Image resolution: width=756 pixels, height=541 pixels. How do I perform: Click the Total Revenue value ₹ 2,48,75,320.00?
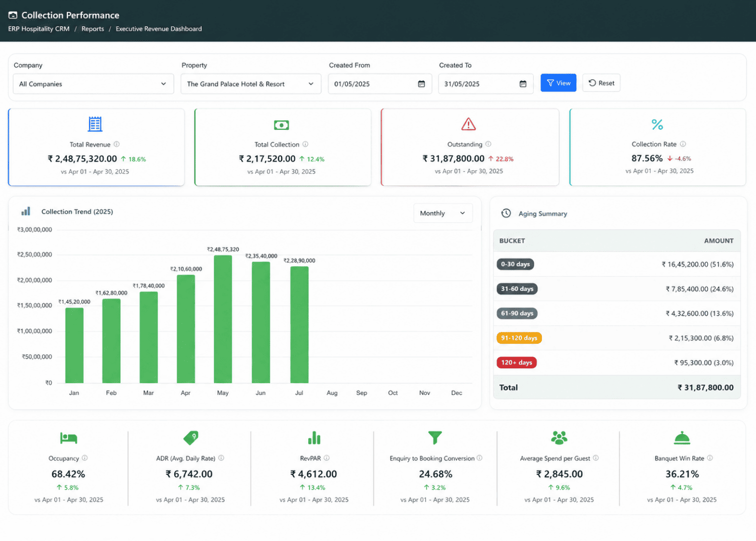[x=82, y=159]
